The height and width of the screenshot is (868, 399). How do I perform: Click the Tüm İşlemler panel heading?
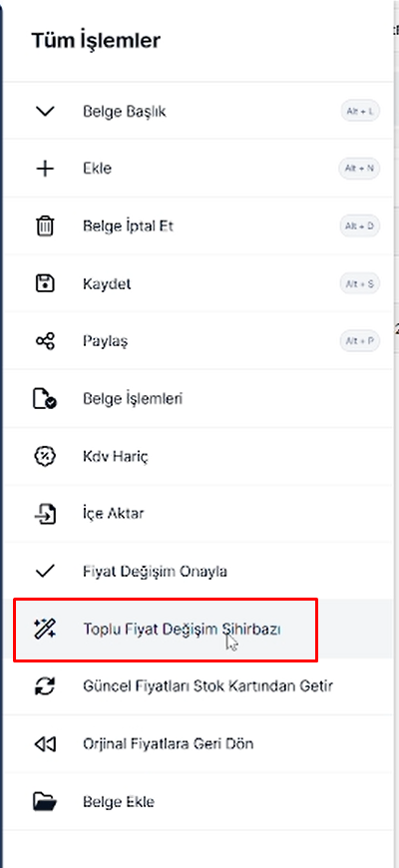point(96,41)
